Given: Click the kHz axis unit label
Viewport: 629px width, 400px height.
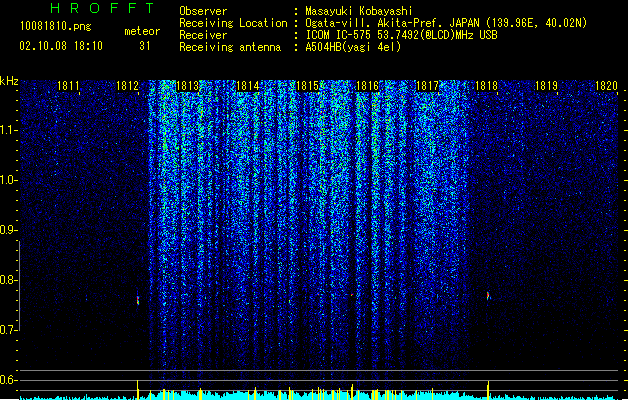Looking at the screenshot, I should 9,81.
